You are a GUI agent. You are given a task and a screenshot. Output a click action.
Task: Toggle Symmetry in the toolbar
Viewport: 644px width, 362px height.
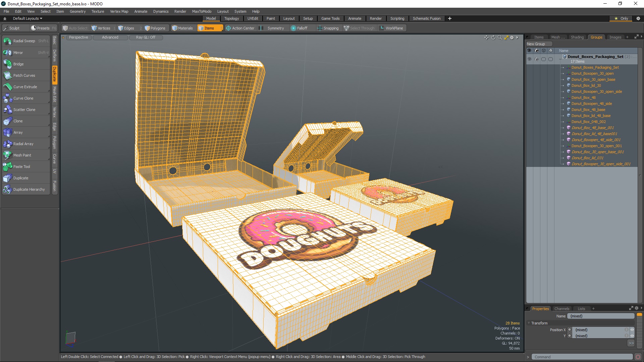[x=275, y=28]
